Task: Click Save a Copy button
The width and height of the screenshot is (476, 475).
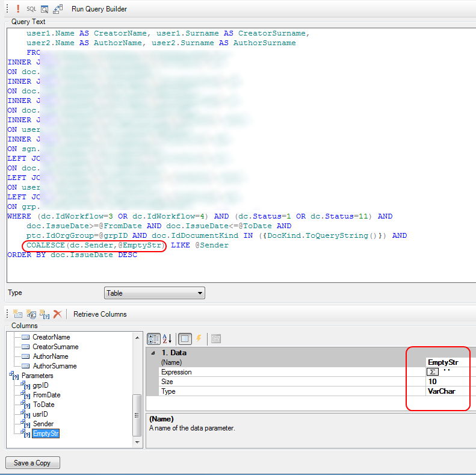Action: point(32,463)
